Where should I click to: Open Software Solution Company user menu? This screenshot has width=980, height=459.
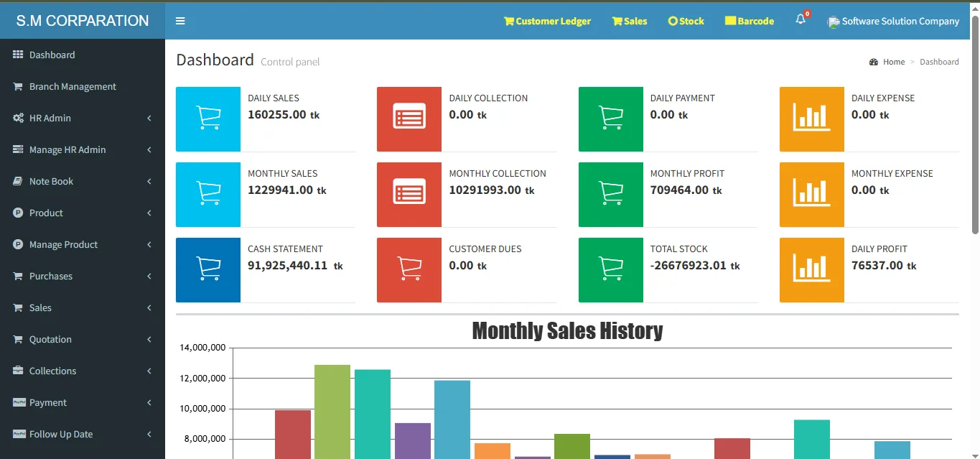(x=893, y=21)
